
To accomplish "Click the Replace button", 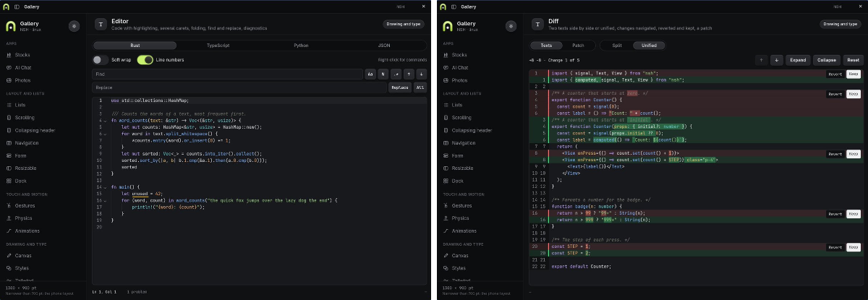I will [x=399, y=87].
